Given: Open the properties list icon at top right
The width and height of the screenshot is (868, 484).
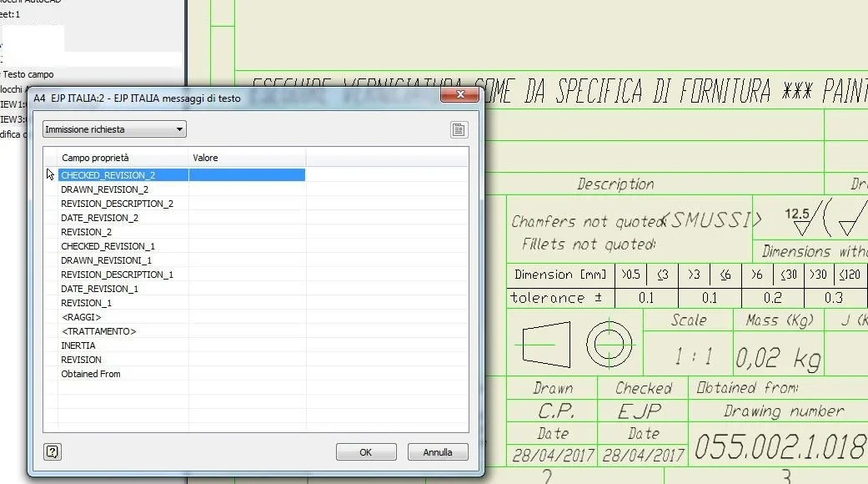Looking at the screenshot, I should click(459, 129).
